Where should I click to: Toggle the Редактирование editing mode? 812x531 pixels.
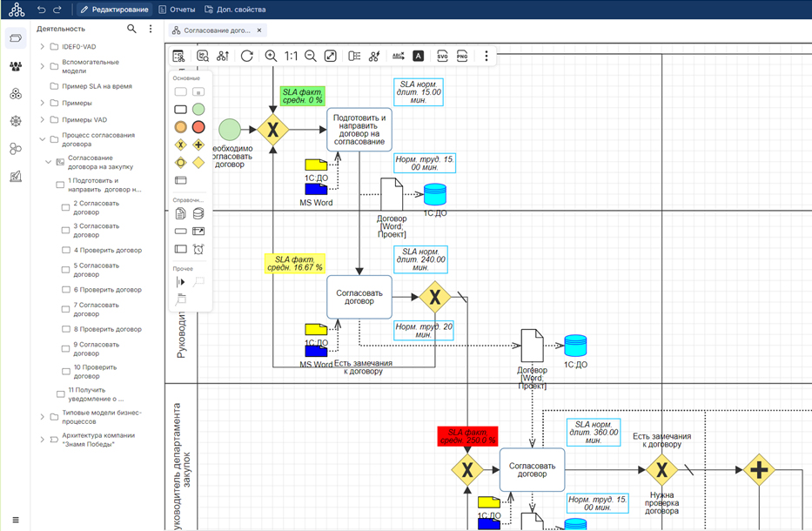114,10
